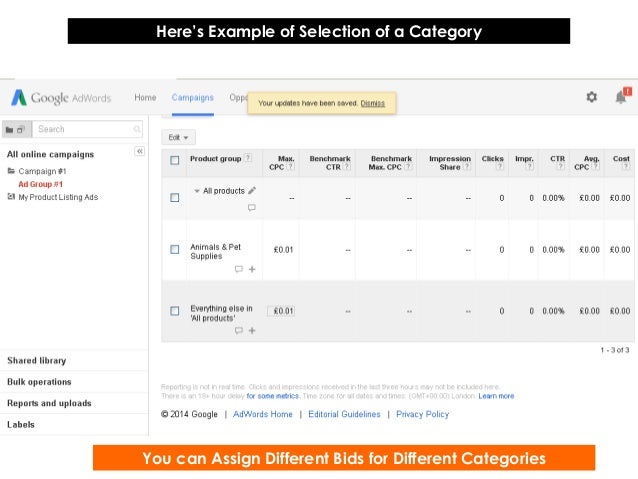Image resolution: width=638 pixels, height=479 pixels.
Task: Click help icon under Cost header
Action: tap(626, 166)
